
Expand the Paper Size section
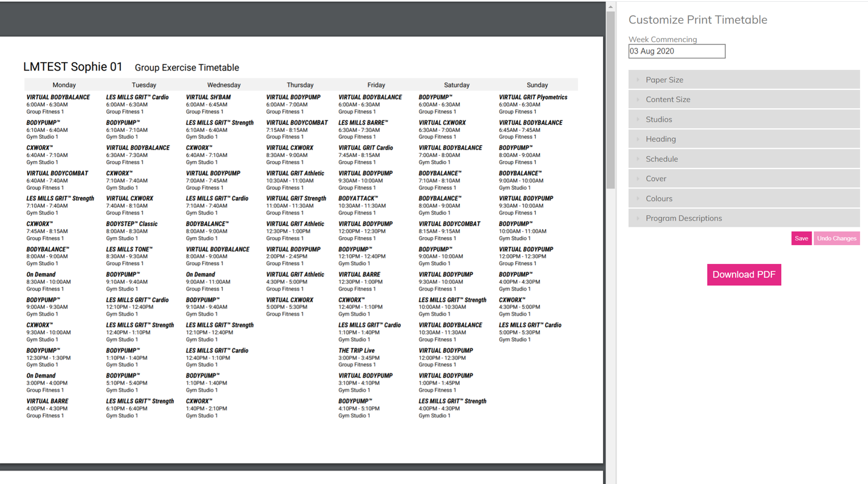tap(744, 80)
